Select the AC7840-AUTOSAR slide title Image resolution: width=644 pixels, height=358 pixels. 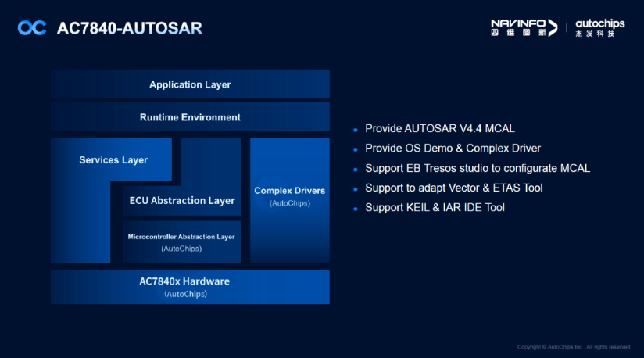(x=130, y=29)
